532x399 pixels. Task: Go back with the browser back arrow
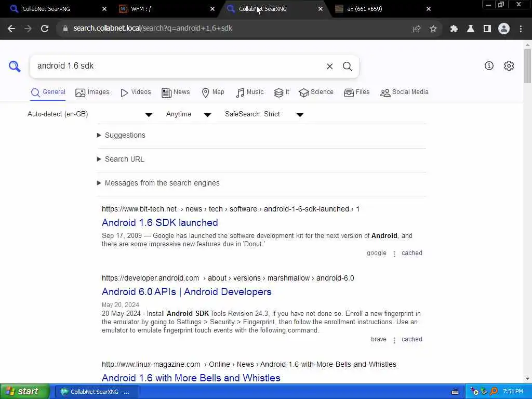tap(11, 29)
